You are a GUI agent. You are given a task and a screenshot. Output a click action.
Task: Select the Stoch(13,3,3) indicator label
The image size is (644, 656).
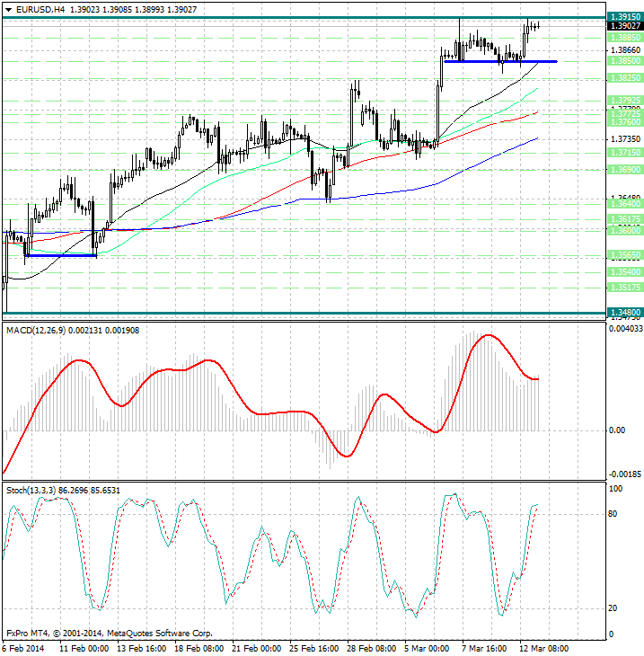coord(36,490)
